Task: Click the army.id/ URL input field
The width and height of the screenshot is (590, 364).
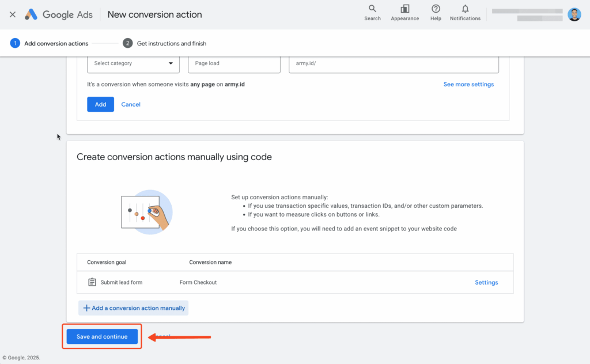Action: point(394,63)
